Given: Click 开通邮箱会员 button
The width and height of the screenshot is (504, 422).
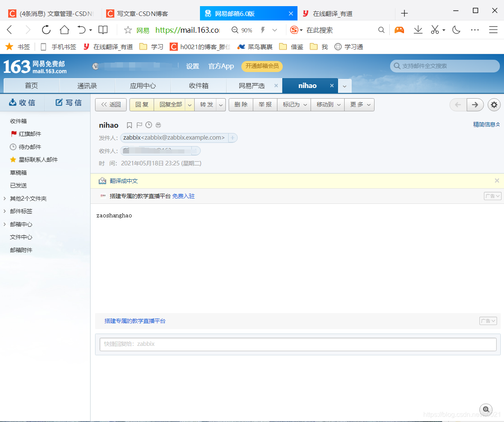Looking at the screenshot, I should pos(262,66).
